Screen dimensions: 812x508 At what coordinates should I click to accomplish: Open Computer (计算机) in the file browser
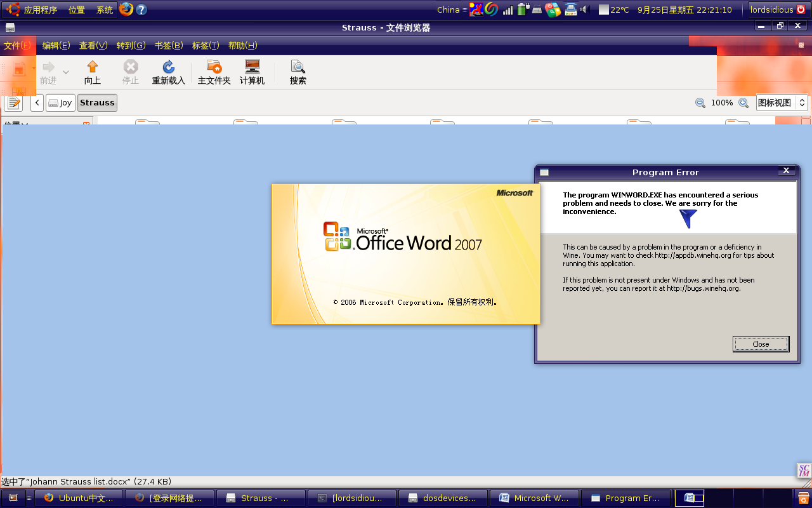click(x=252, y=72)
